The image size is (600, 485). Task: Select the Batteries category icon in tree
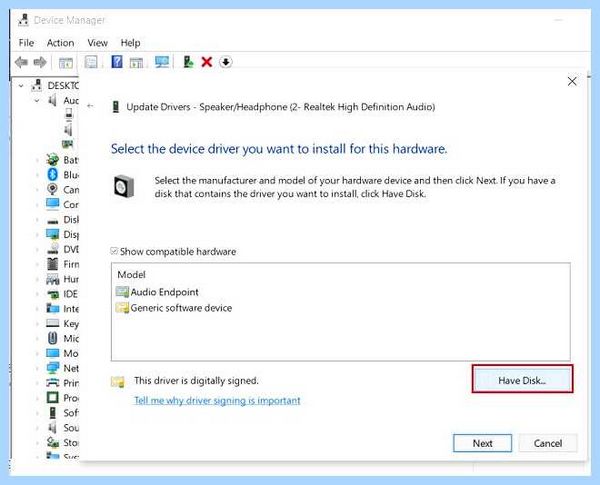(x=52, y=159)
